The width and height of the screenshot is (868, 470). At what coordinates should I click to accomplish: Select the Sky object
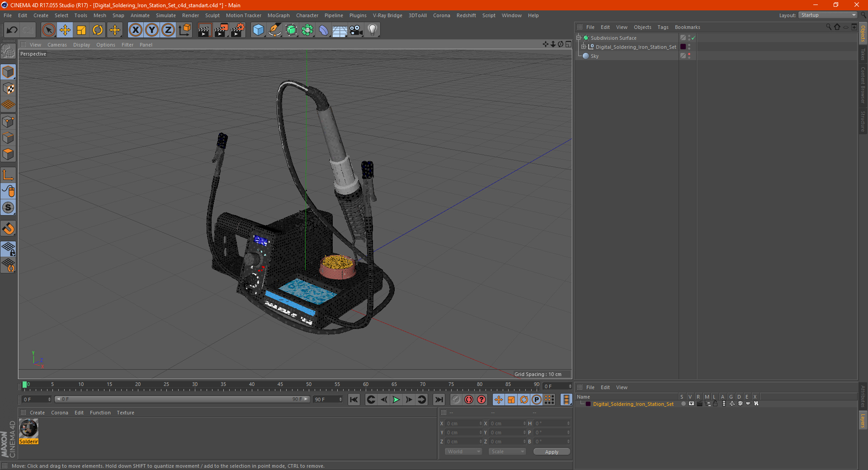coord(594,56)
